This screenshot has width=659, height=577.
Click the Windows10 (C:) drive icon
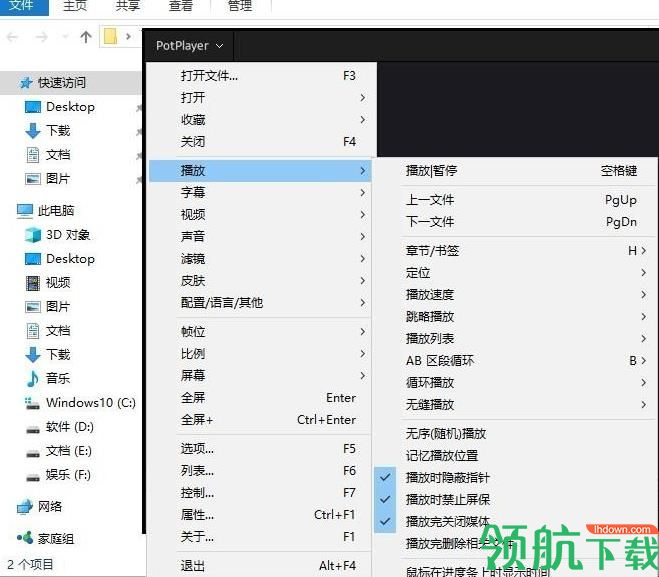[x=32, y=403]
